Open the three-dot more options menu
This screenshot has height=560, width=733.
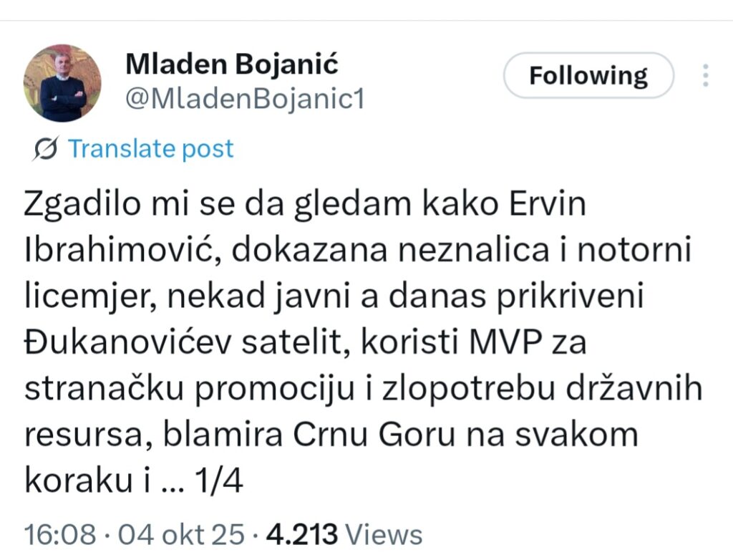pyautogui.click(x=706, y=76)
